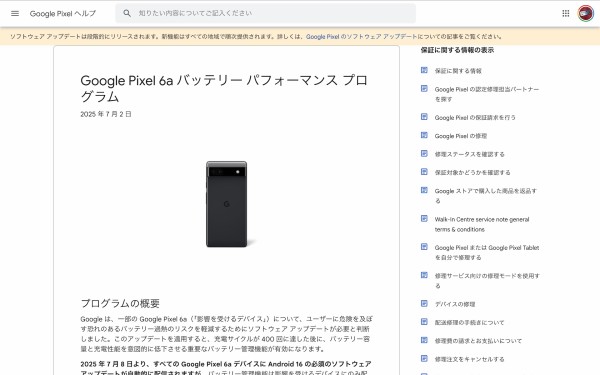Click article icon beside 保証対象かどうかを確認する

424,172
